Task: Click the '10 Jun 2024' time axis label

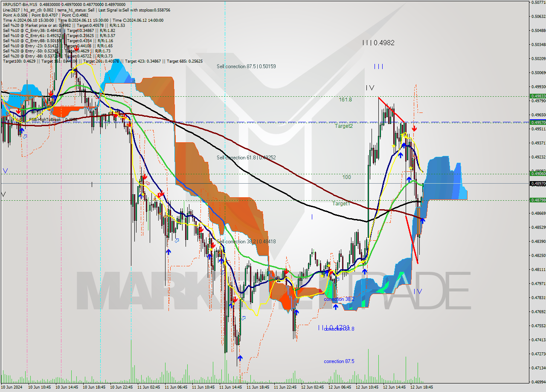Action: (12, 387)
